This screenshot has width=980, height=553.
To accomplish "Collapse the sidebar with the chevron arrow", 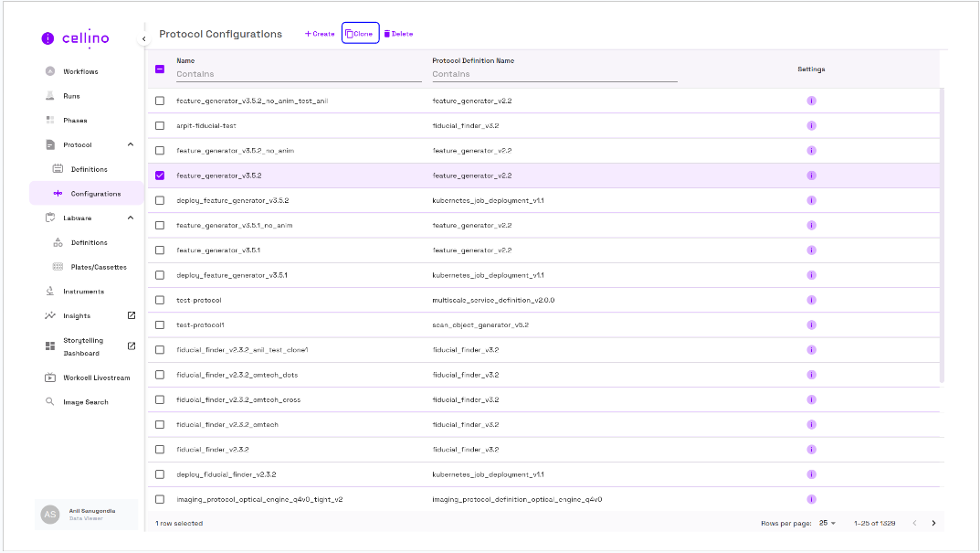I will (143, 38).
